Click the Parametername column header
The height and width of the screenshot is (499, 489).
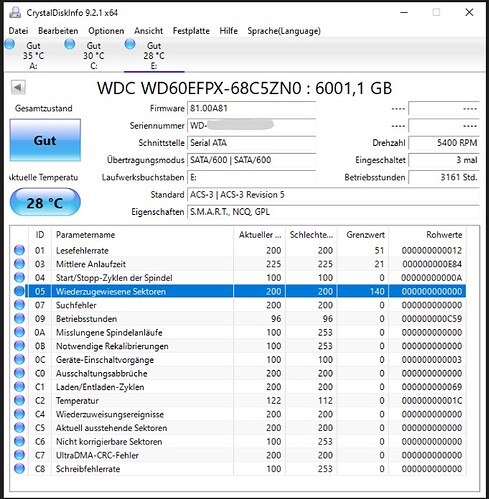pos(143,235)
